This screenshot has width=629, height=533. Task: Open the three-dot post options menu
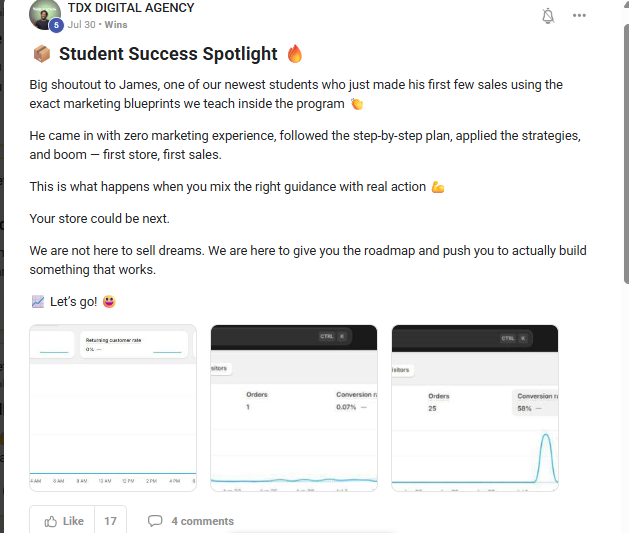pyautogui.click(x=579, y=16)
